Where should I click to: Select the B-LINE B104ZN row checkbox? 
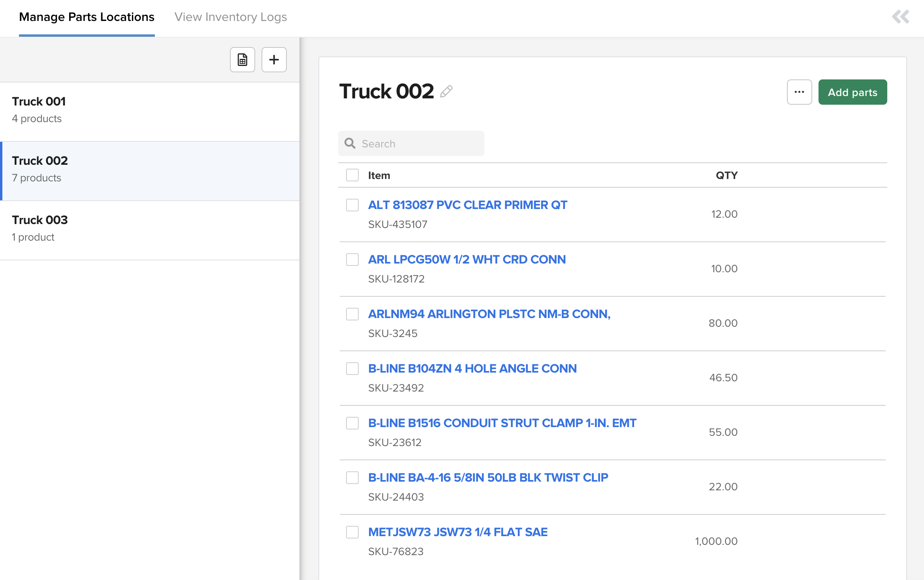coord(352,369)
